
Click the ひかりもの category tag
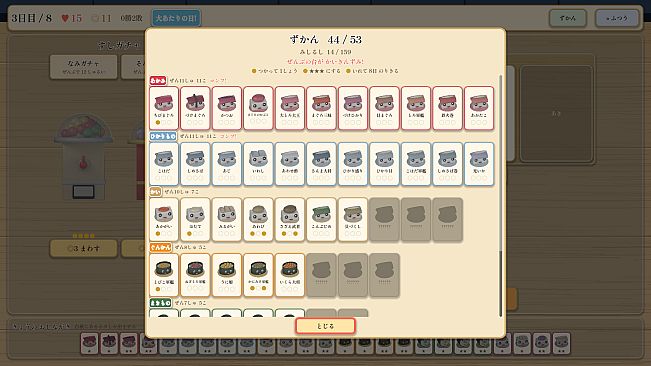pos(163,136)
